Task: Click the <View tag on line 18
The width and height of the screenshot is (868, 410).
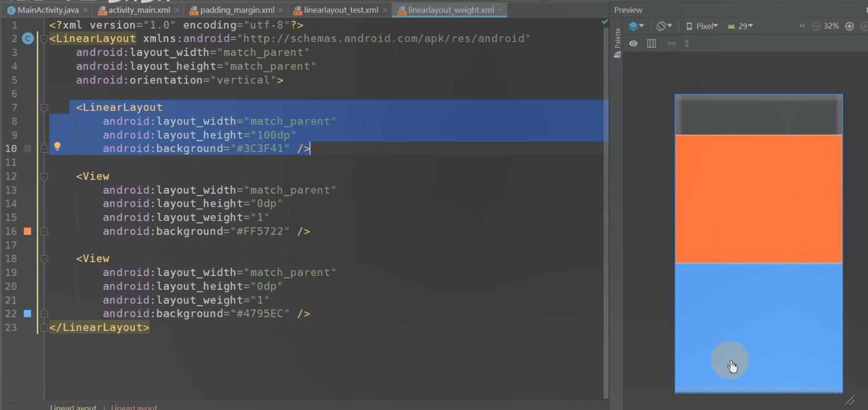Action: click(93, 259)
